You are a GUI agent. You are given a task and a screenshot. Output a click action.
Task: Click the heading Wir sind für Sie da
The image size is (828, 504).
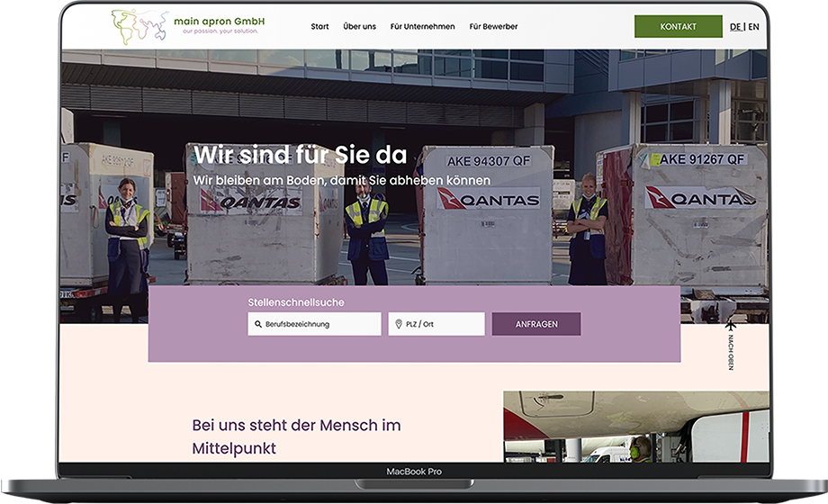point(301,154)
